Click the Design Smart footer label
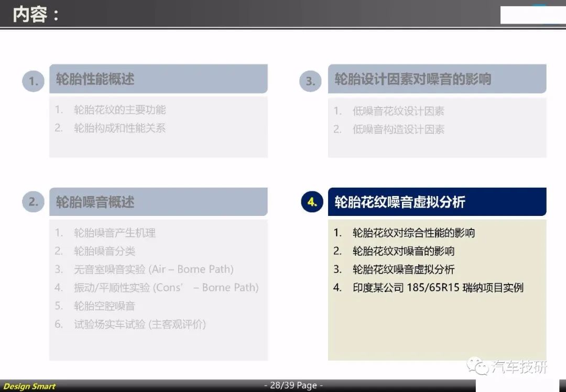This screenshot has width=566, height=392. pos(29,387)
